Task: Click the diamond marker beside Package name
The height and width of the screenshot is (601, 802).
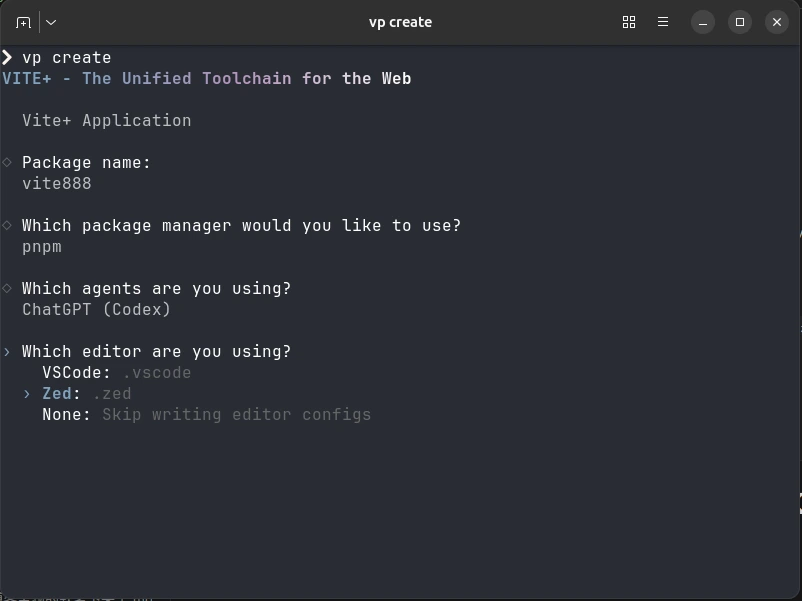Action: point(7,162)
